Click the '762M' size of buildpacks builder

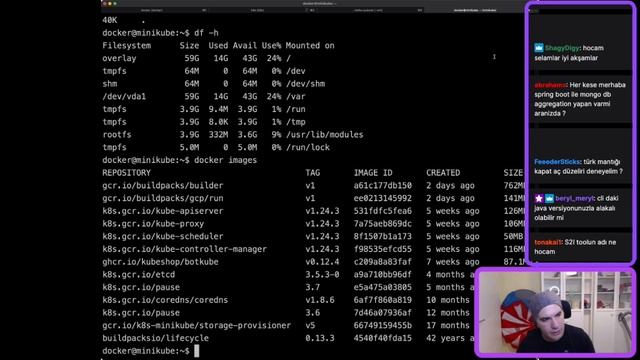click(514, 186)
